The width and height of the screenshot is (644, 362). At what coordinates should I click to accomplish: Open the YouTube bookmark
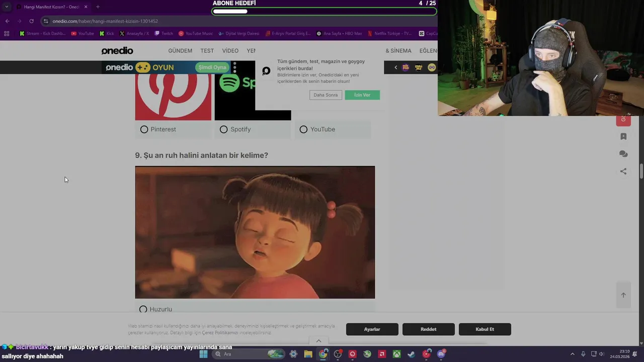83,34
